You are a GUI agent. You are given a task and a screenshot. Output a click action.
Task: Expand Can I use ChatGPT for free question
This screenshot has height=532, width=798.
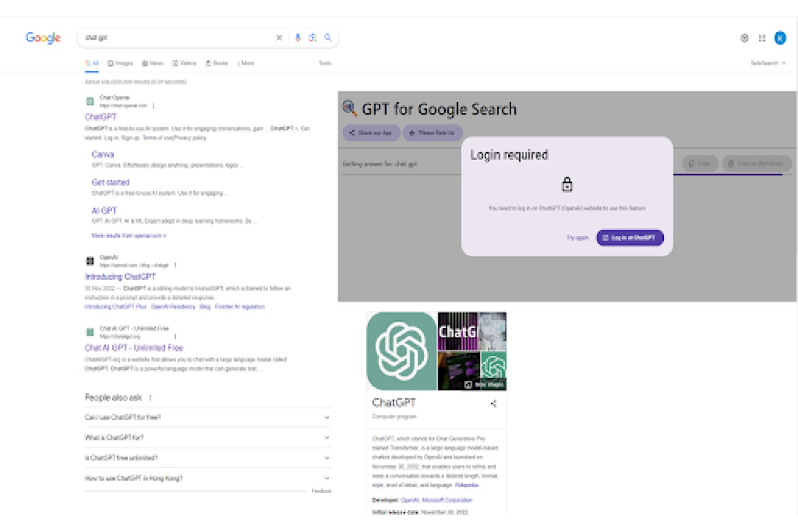point(207,417)
